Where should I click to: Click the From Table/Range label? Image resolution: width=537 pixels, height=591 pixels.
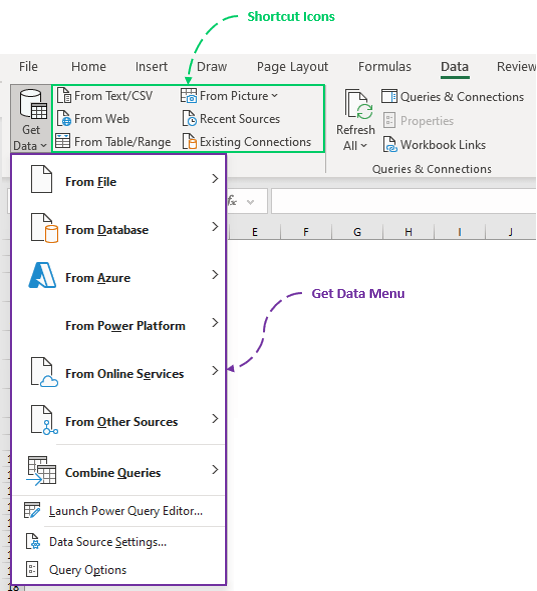click(x=122, y=142)
